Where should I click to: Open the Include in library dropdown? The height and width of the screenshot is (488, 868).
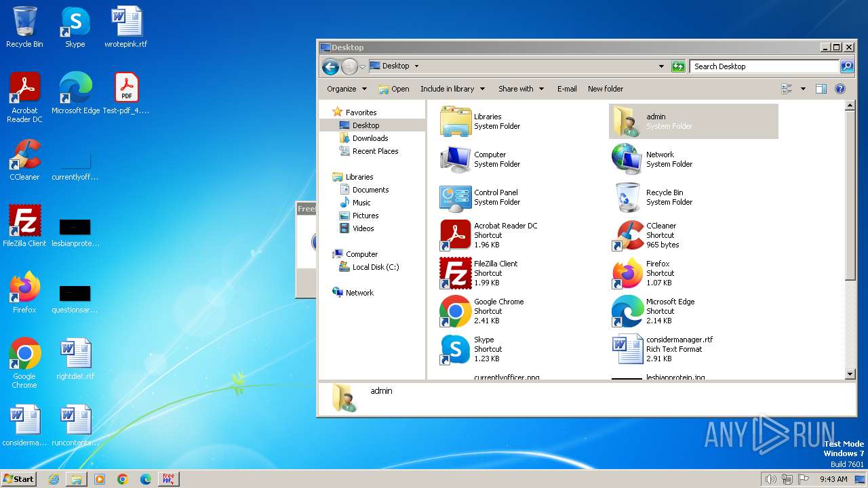453,89
